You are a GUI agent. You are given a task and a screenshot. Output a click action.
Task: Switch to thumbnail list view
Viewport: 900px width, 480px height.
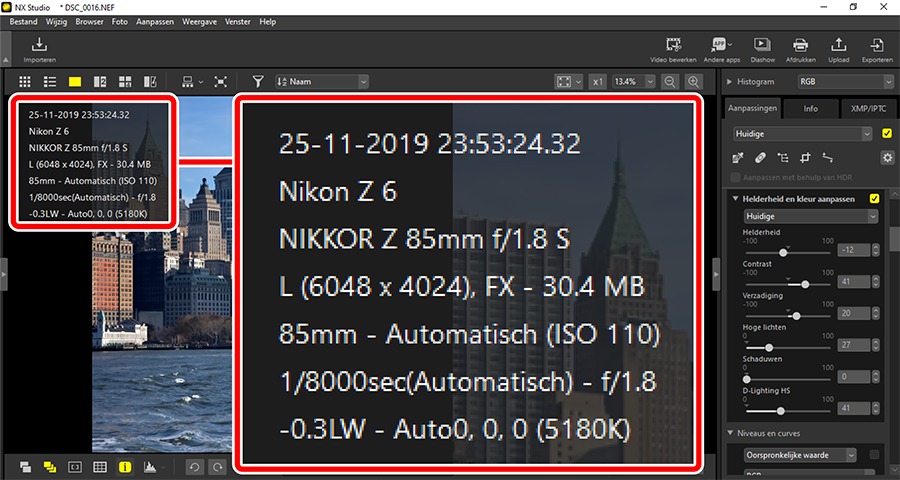pyautogui.click(x=50, y=82)
